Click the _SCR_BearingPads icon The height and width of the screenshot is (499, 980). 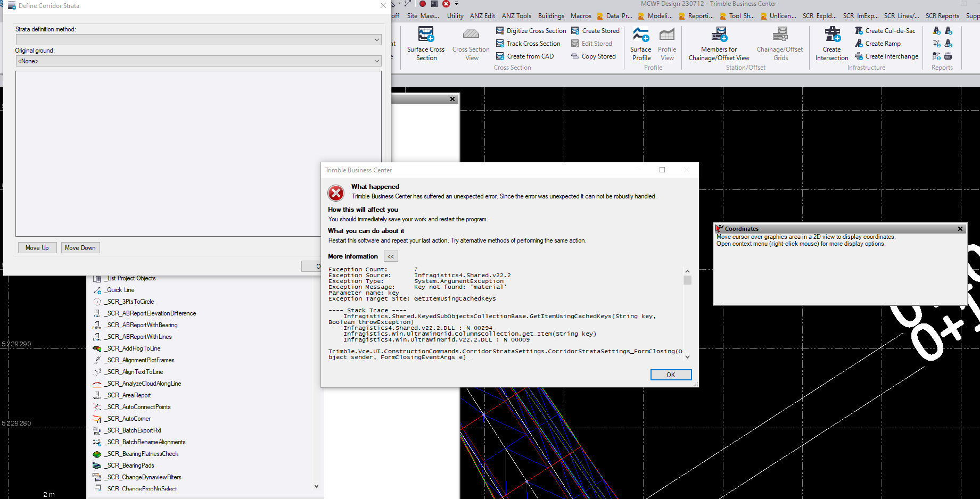point(97,465)
